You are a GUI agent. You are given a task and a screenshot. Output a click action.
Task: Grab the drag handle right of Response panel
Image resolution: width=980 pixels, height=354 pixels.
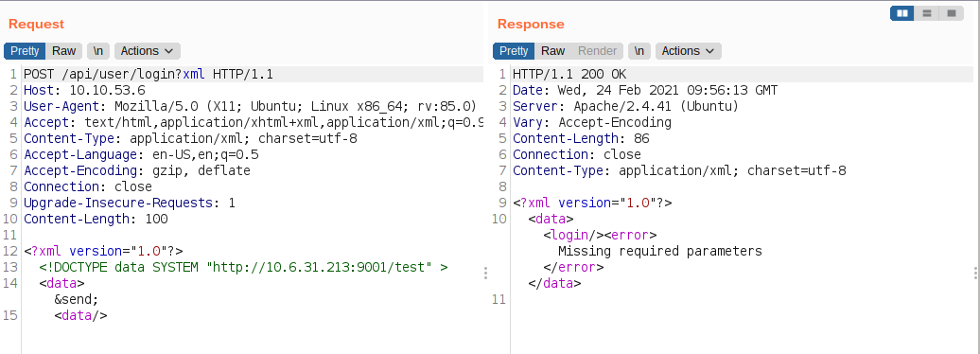tap(975, 273)
